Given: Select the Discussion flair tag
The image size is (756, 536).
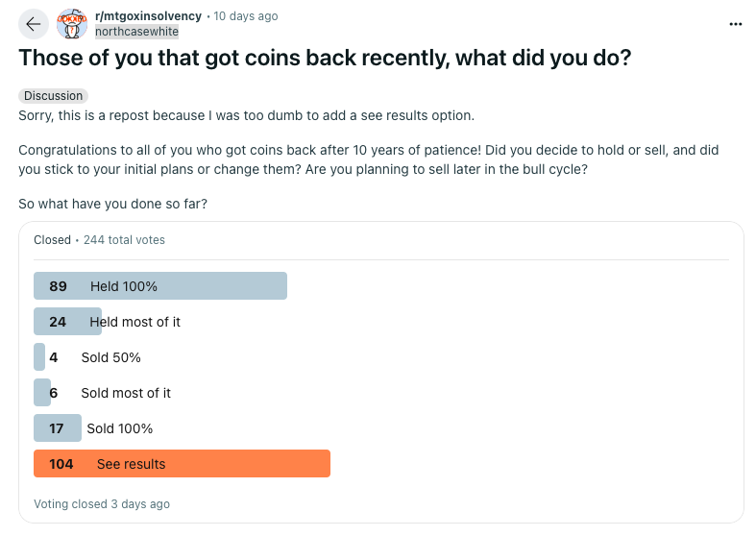Looking at the screenshot, I should coord(53,96).
